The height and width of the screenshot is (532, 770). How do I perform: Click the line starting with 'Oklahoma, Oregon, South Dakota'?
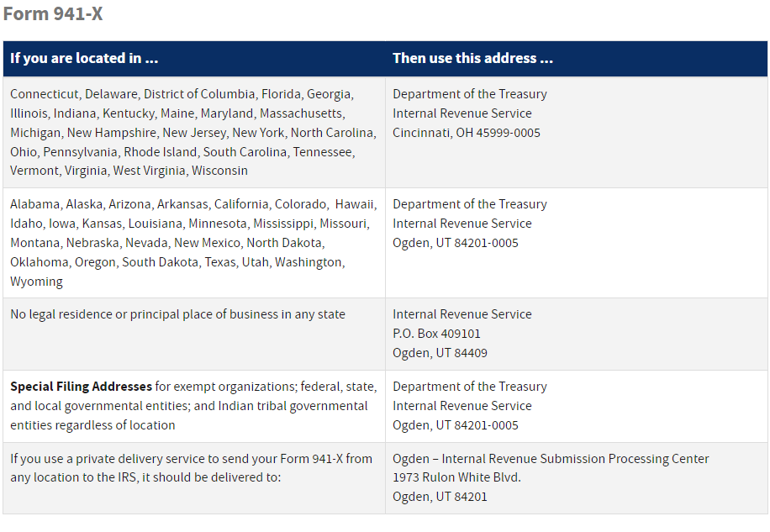click(x=177, y=262)
